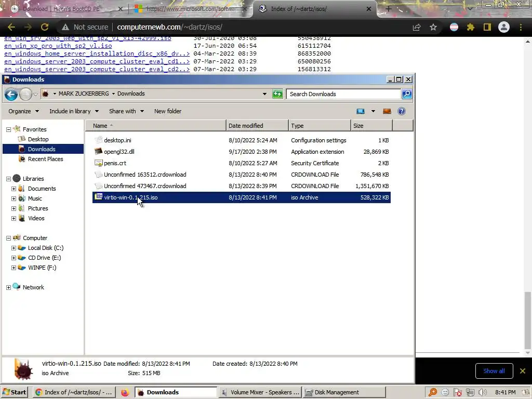Image resolution: width=532 pixels, height=399 pixels.
Task: Sort files by Date modified column
Action: [x=258, y=126]
